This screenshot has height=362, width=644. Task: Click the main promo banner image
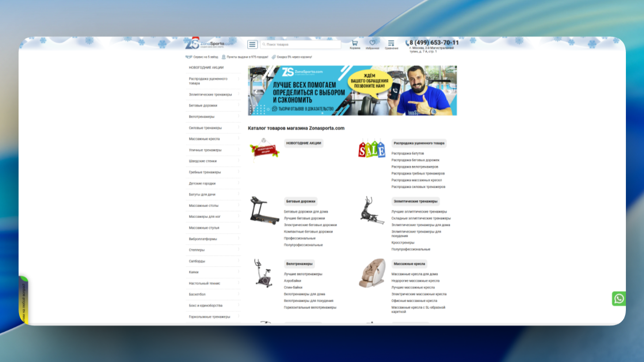[x=352, y=90]
